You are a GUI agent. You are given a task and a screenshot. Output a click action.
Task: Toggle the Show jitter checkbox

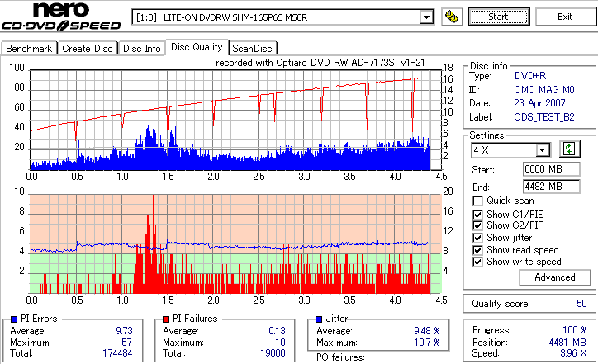tap(477, 238)
